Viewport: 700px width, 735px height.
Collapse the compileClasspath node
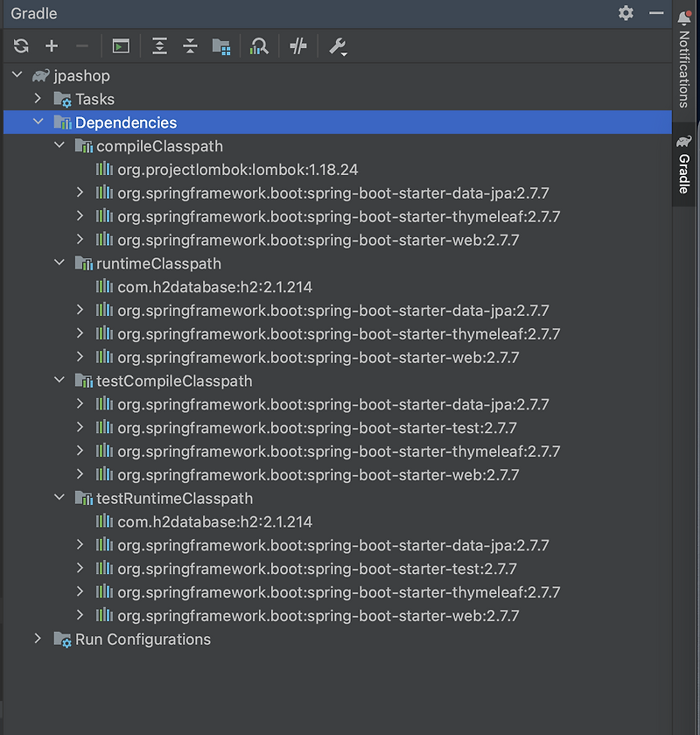(59, 146)
